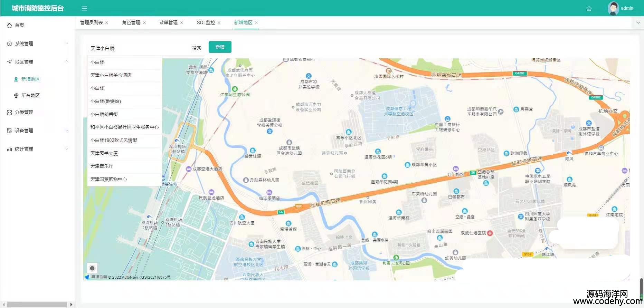
Task: Click the device icon beside 设备管理
Action: pos(9,131)
